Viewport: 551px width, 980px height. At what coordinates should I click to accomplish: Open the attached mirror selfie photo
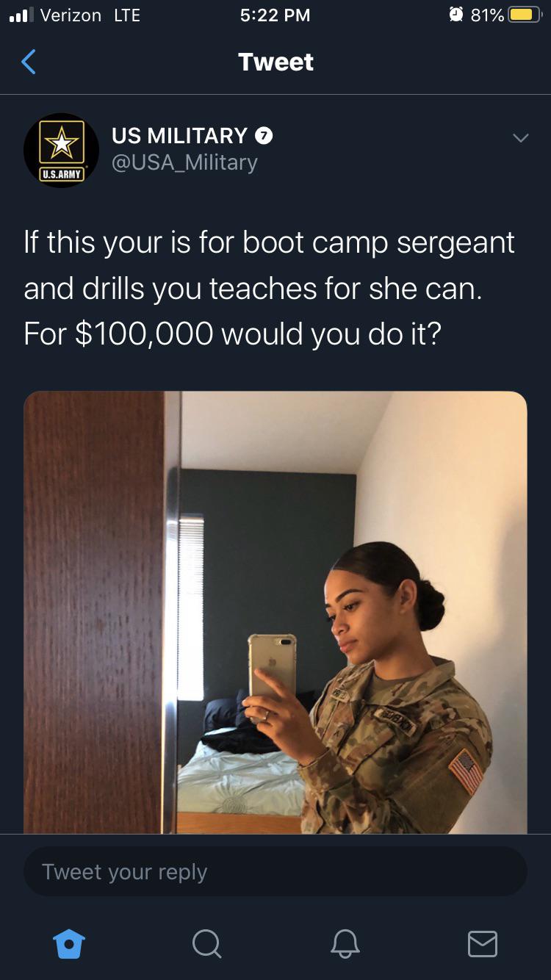(275, 612)
